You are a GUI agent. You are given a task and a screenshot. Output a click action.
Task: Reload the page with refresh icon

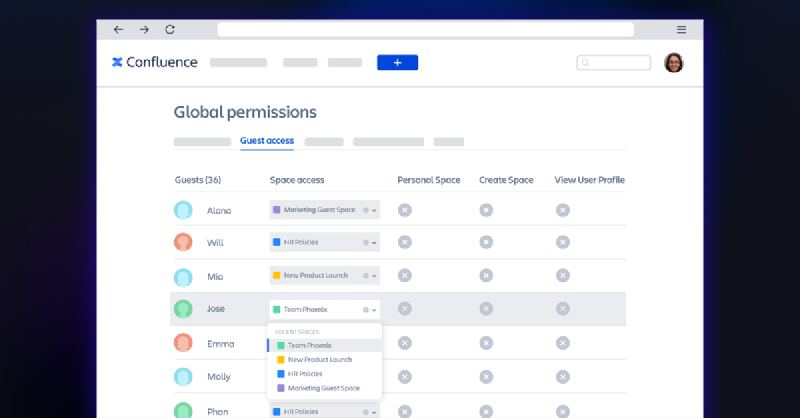170,30
